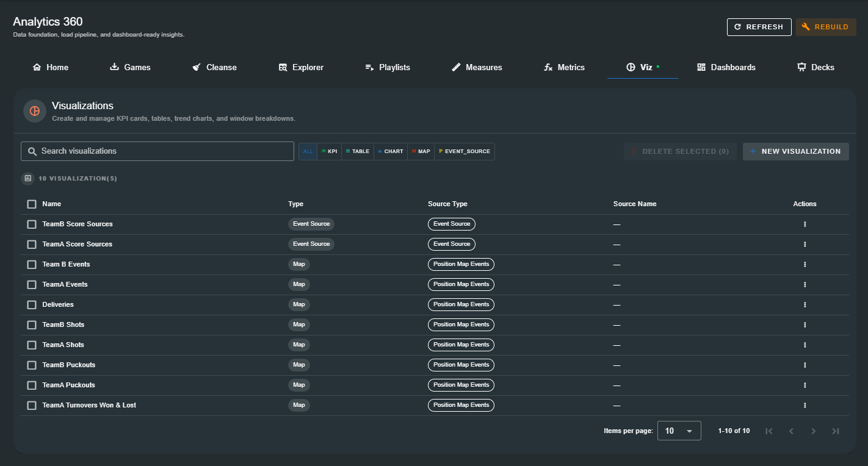Screen dimensions: 868x466
Task: Check the TeamA Events row
Action: click(32, 285)
